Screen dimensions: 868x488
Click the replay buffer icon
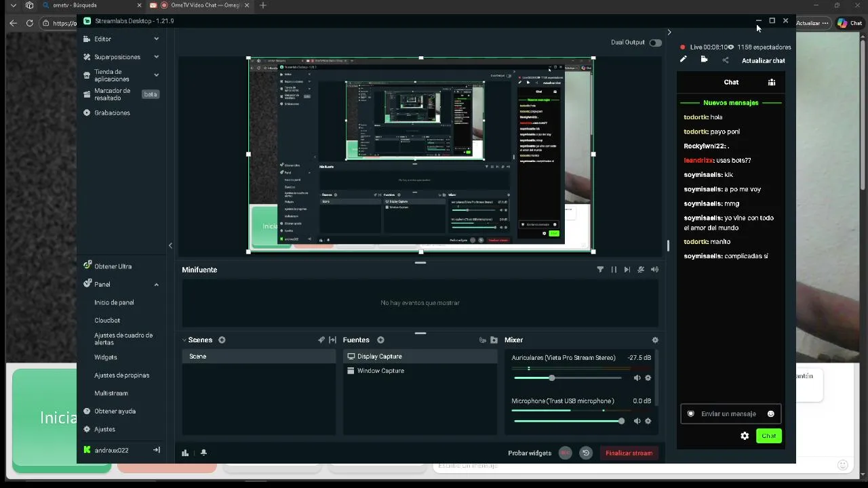pos(586,453)
